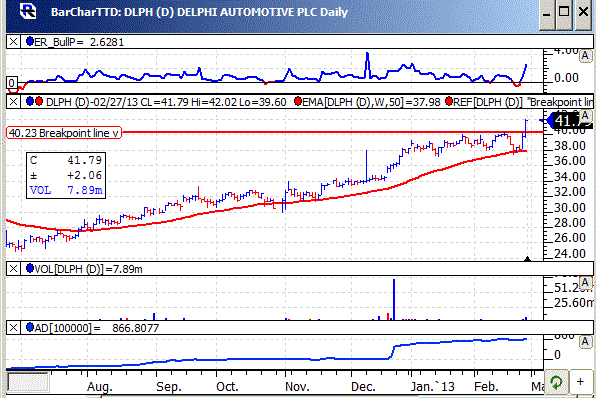The height and width of the screenshot is (398, 596).
Task: Click the 32.00 price axis label
Action: click(x=570, y=192)
